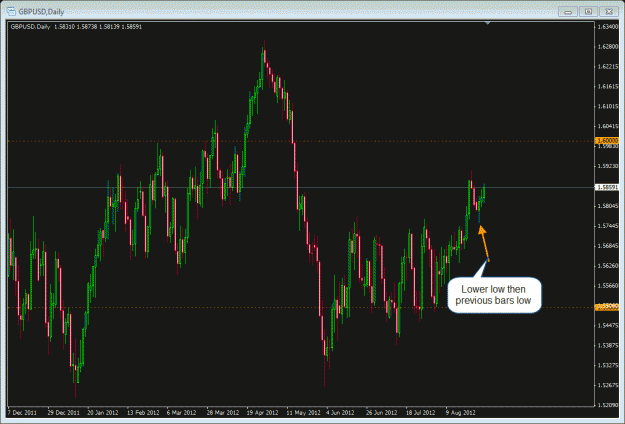625x424 pixels.
Task: Click the 29 Dec 2011 date label
Action: 63,413
